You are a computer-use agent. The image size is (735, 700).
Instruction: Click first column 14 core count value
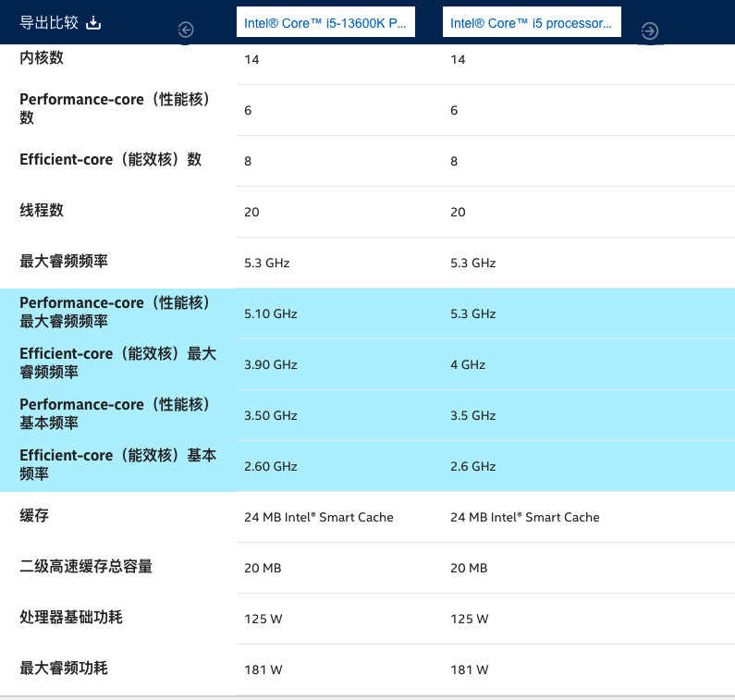[251, 59]
